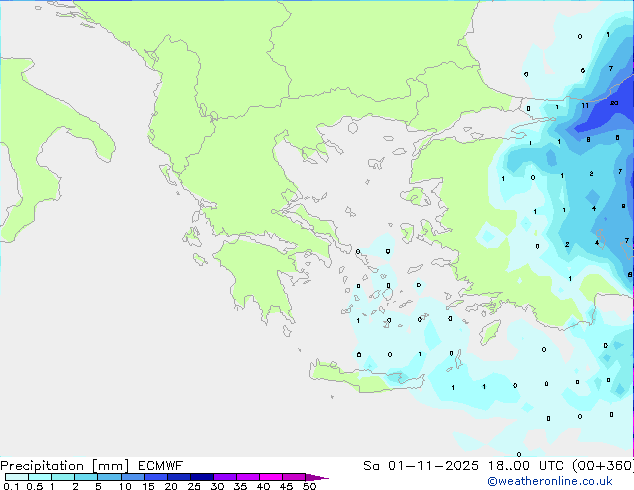The image size is (634, 490).
Task: Click the '30' legend scale label
Action: tap(217, 486)
